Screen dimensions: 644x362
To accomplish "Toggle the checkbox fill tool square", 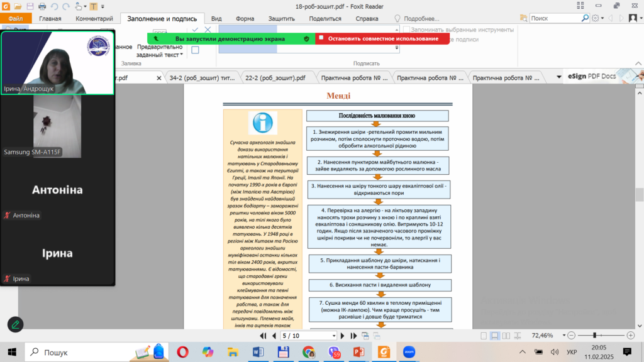I will coord(195,50).
